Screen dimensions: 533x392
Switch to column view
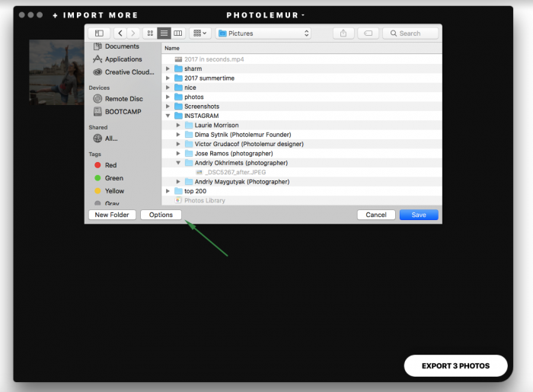(177, 33)
